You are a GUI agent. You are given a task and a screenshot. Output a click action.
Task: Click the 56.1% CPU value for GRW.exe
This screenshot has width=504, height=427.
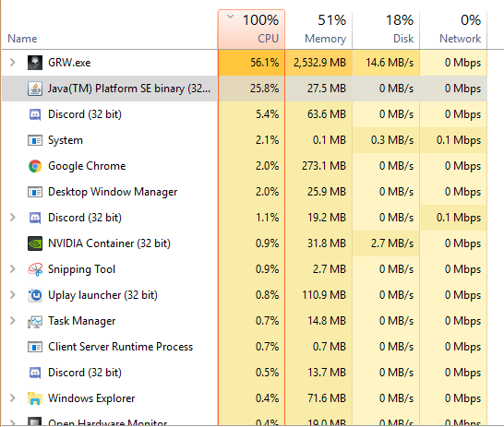(264, 63)
